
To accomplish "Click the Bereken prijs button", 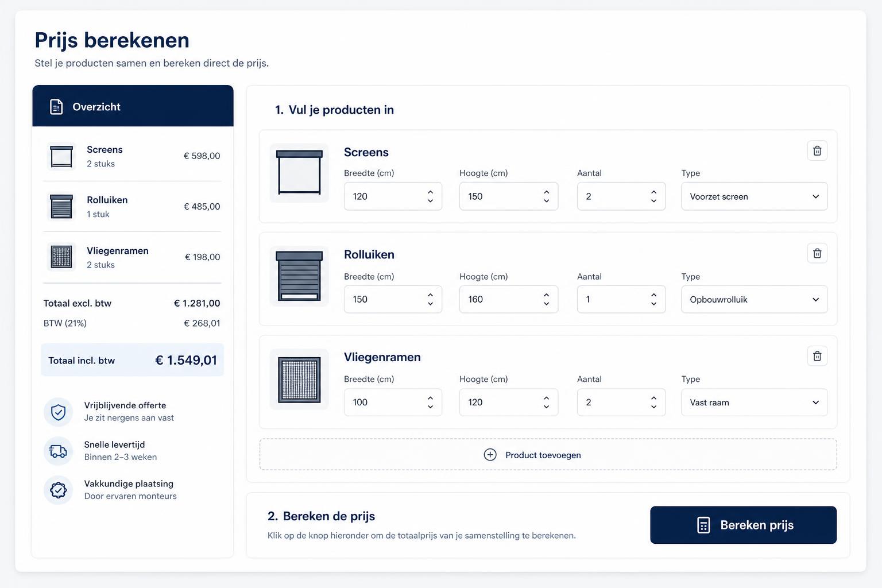I will (743, 525).
